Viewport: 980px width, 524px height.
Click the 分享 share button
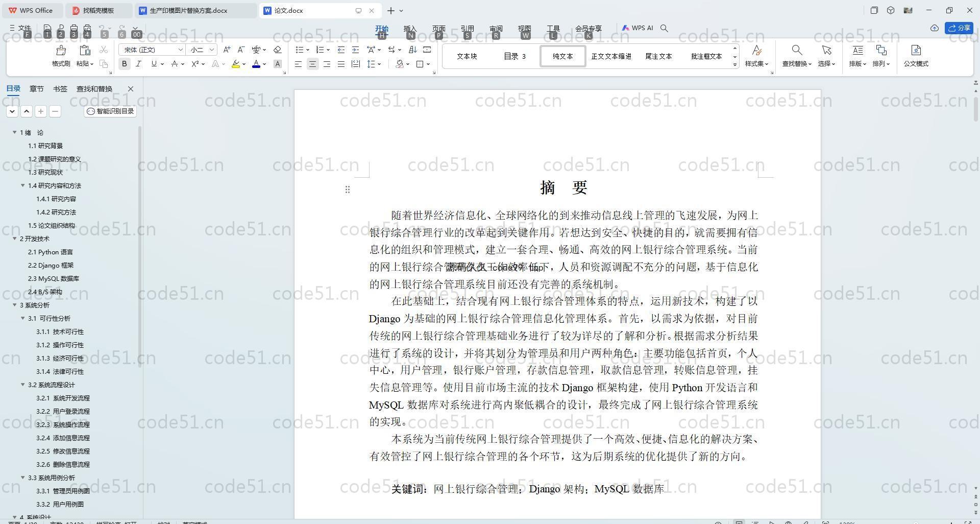(x=959, y=28)
